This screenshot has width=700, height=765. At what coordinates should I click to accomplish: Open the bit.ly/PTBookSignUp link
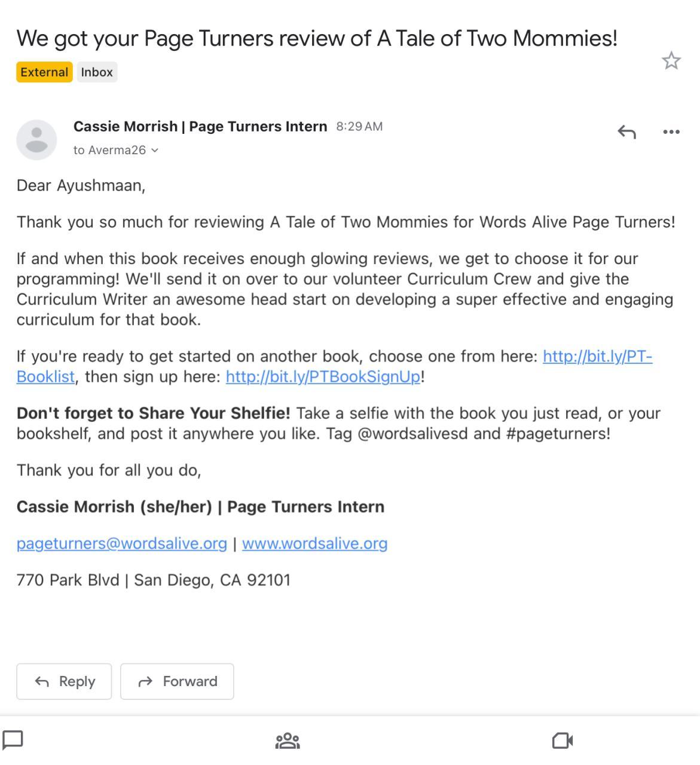tap(323, 377)
